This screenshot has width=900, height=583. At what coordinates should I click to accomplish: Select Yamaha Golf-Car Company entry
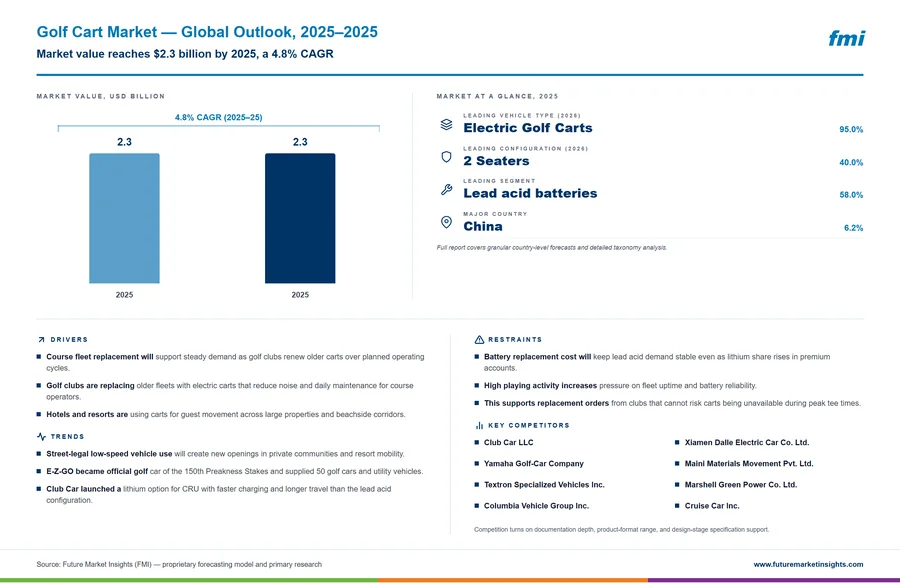534,464
